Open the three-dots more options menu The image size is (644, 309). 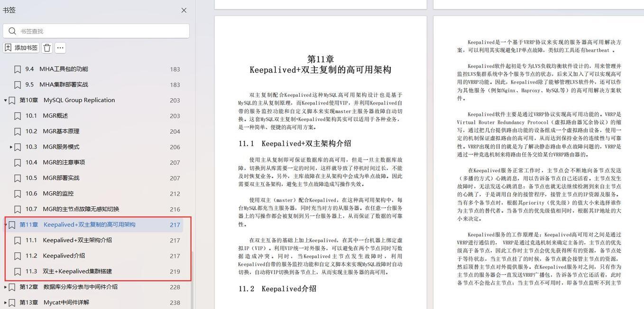click(x=60, y=47)
